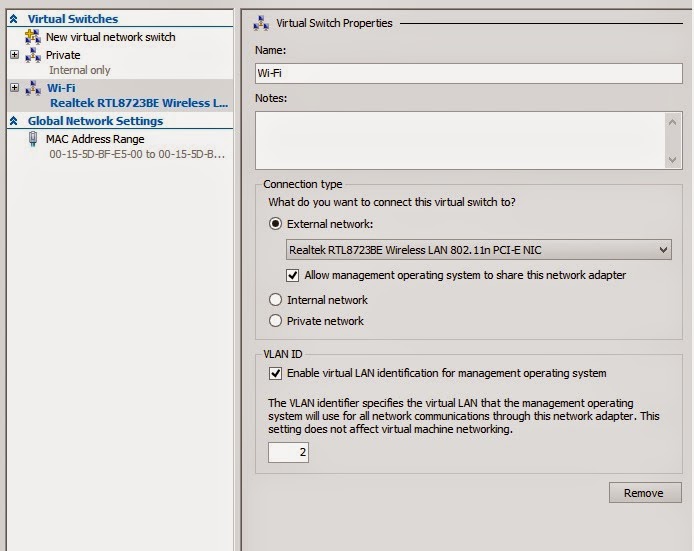Image resolution: width=694 pixels, height=551 pixels.
Task: Expand the Wi-Fi switch tree node
Action: point(14,88)
